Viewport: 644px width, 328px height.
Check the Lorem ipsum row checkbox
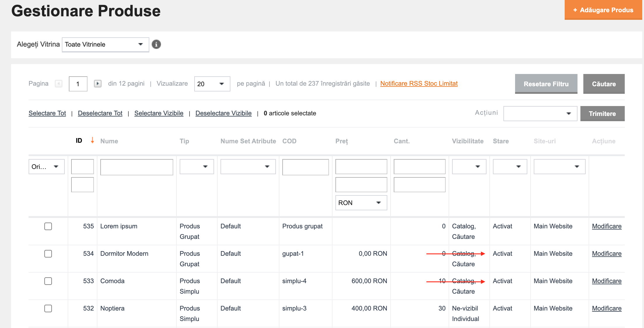coord(48,226)
